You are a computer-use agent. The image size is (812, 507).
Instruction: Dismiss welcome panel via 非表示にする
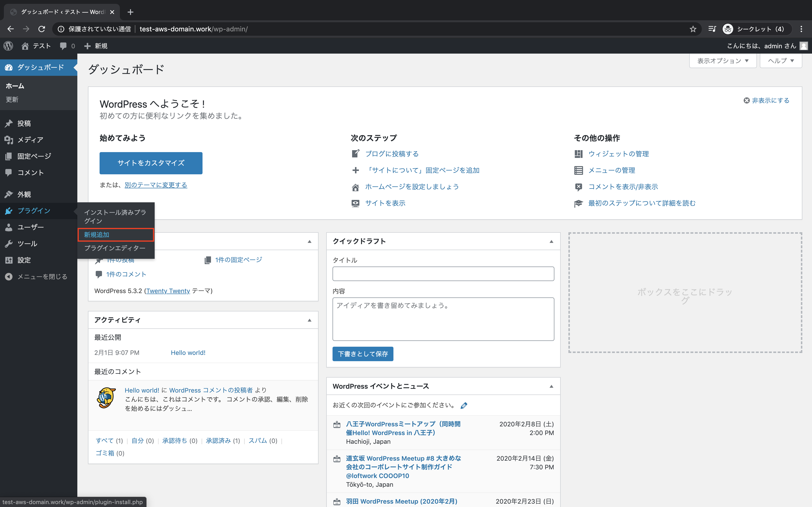770,101
